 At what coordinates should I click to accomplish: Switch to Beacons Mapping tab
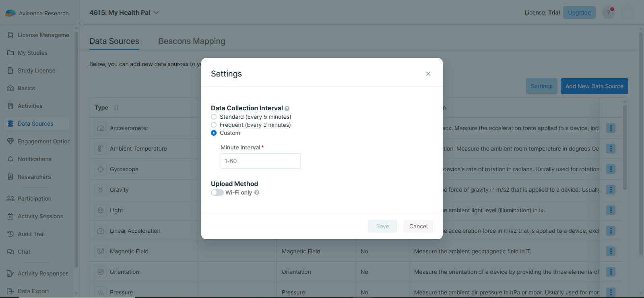[x=192, y=41]
